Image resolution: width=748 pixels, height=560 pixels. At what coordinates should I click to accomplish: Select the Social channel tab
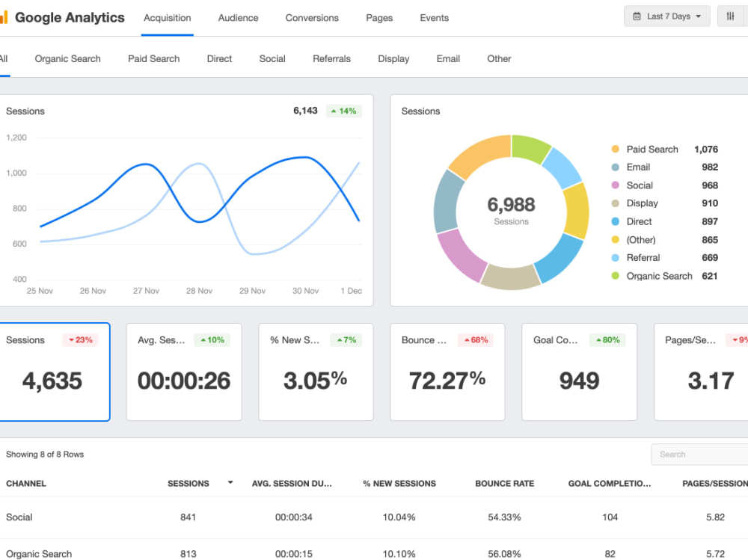272,58
